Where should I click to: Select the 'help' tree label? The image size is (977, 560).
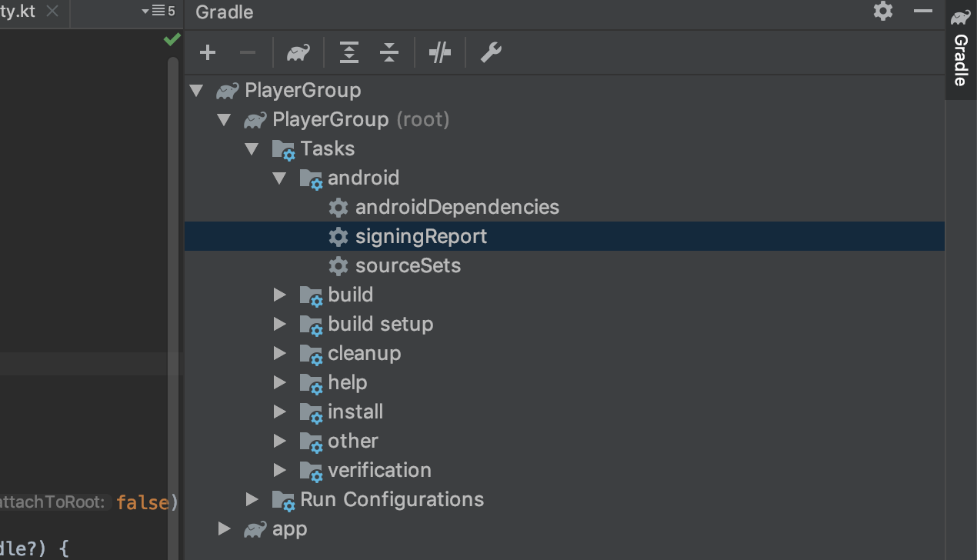point(348,382)
